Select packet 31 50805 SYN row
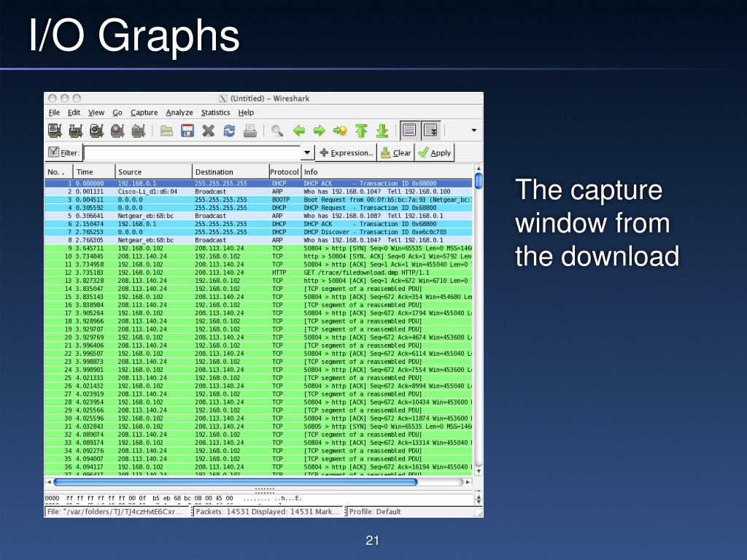 click(259, 426)
